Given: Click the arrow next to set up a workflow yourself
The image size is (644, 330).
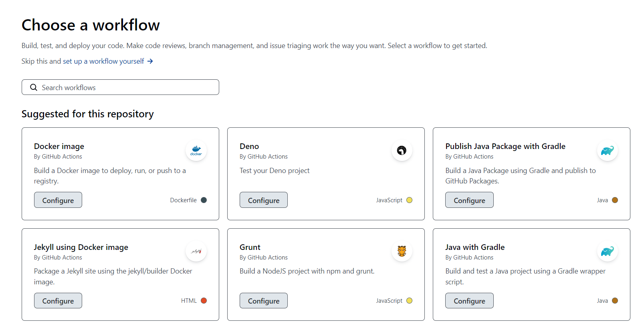Looking at the screenshot, I should click(150, 61).
